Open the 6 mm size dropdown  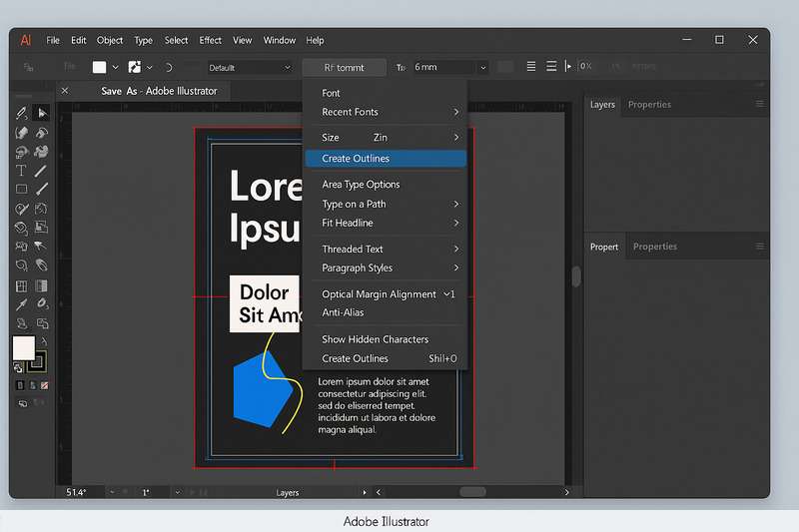(x=483, y=68)
